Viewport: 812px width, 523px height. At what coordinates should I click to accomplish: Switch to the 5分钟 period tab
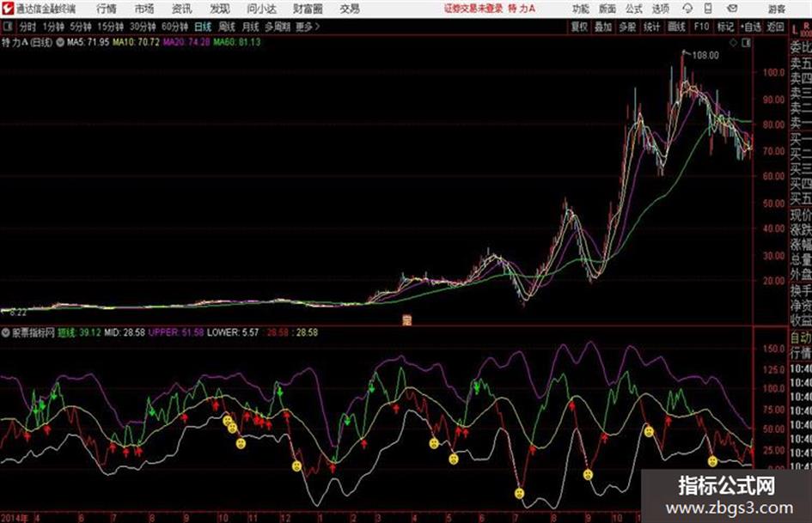coord(81,27)
